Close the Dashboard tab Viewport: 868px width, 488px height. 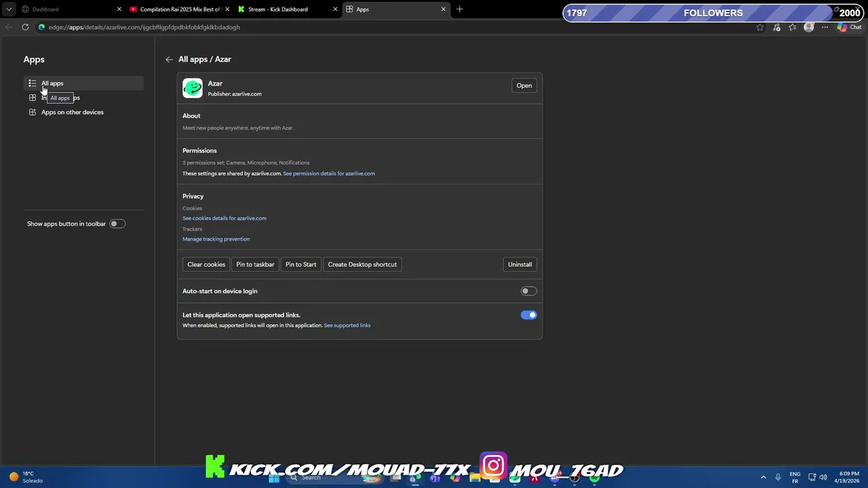click(119, 9)
